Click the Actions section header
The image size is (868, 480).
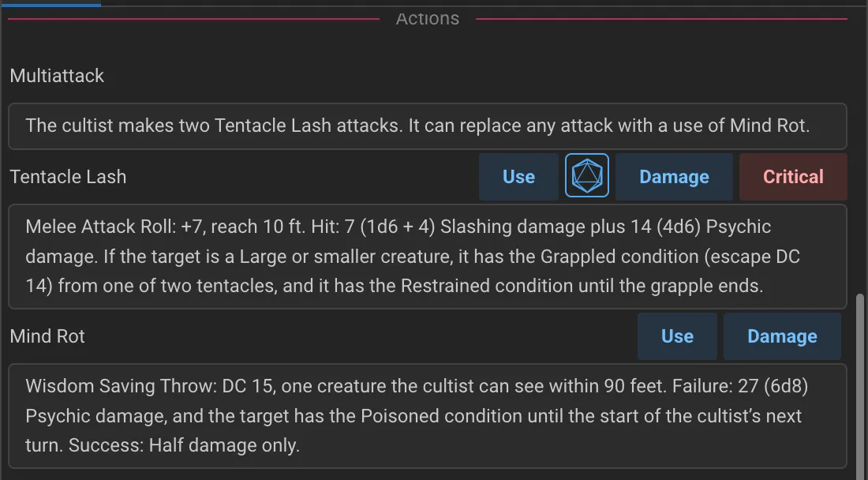click(427, 18)
